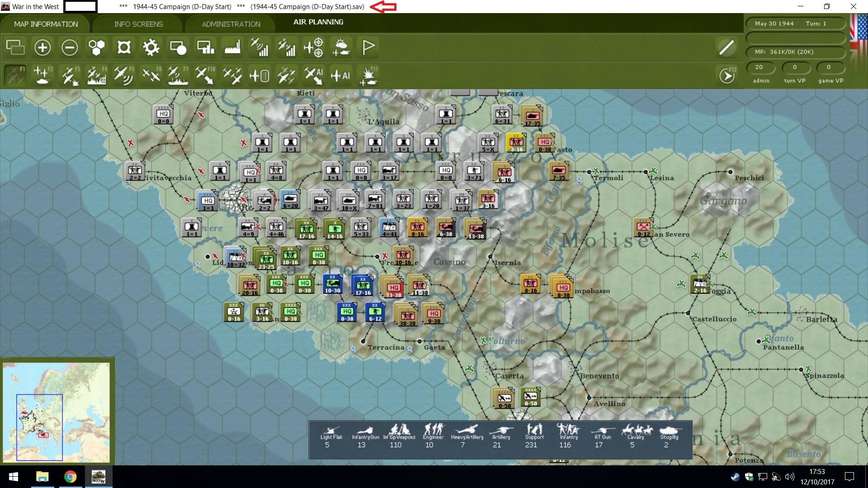Select the F1 air mode button
The height and width of the screenshot is (488, 868).
click(x=15, y=75)
